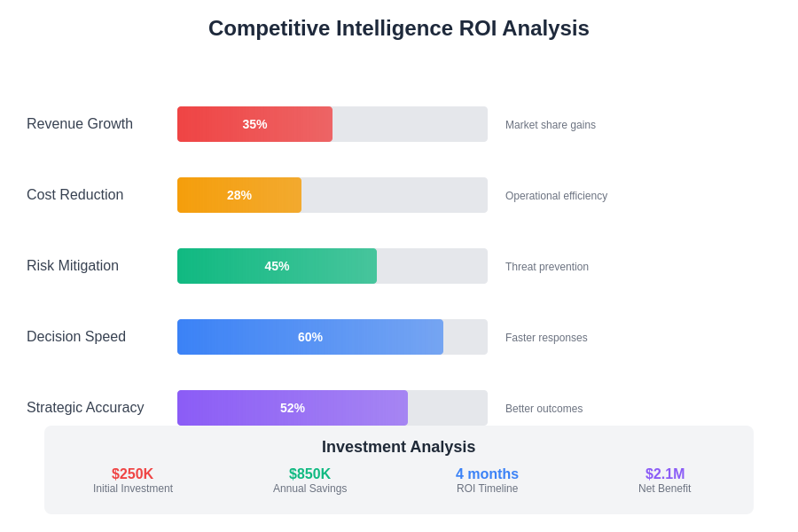Select the Strategic Accuracy label
The image size is (798, 532).
click(85, 408)
